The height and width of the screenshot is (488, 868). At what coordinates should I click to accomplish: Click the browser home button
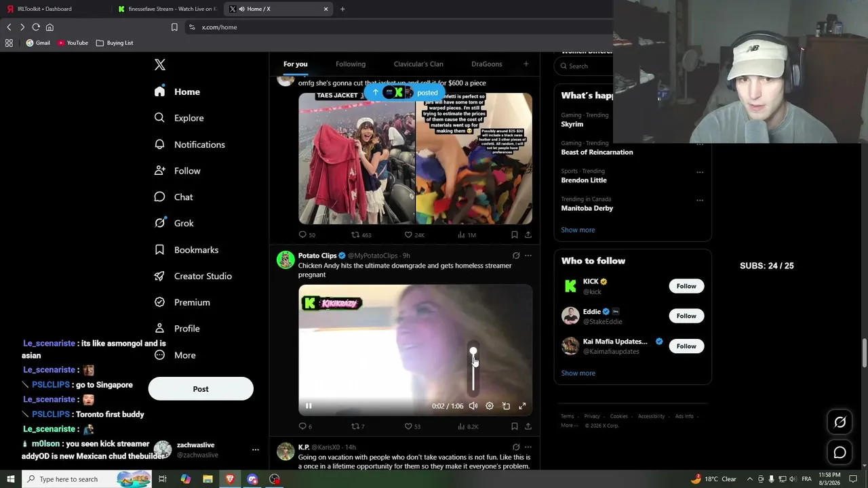pos(50,27)
